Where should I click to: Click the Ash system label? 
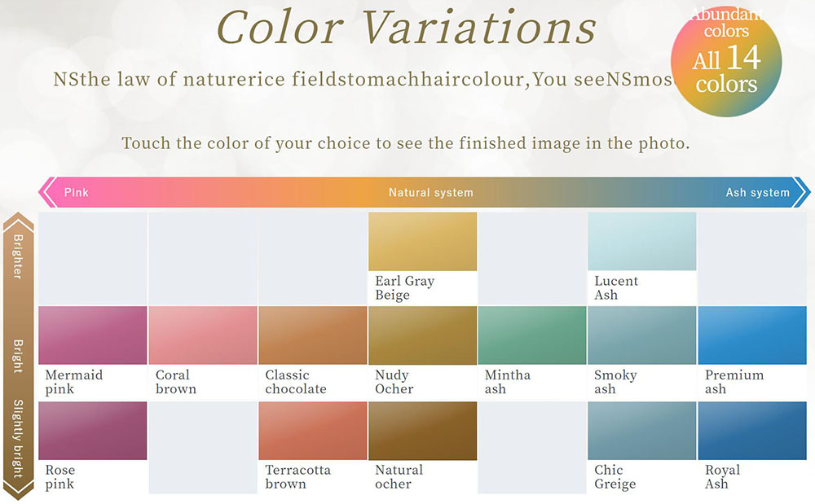[757, 193]
